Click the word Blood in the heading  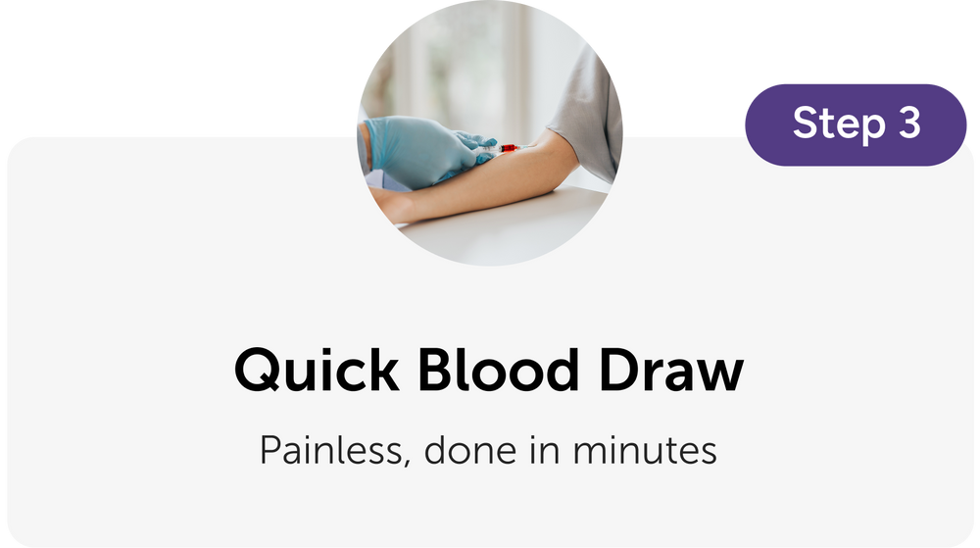[498, 370]
